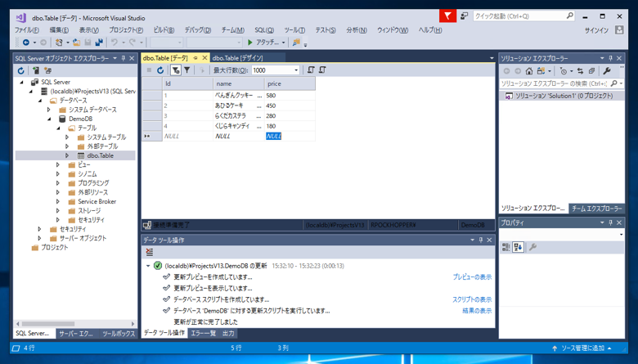Screen dimensions: 638x364
Task: Click the funnel filter icon in data toolbar
Action: [x=186, y=70]
